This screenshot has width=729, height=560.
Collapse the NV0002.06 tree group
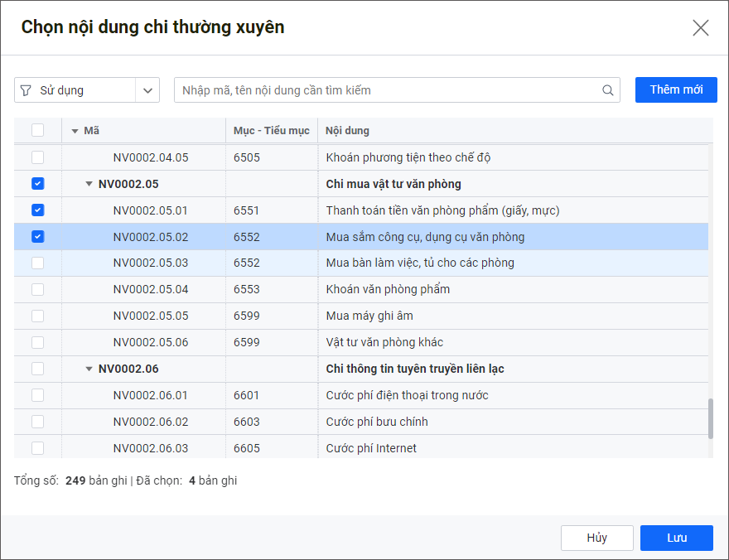(89, 369)
